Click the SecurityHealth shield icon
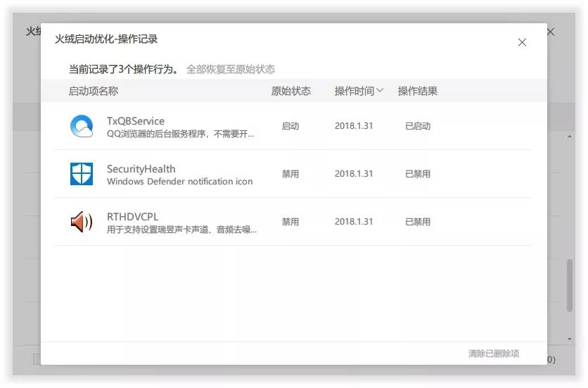The width and height of the screenshot is (588, 388). coord(82,174)
